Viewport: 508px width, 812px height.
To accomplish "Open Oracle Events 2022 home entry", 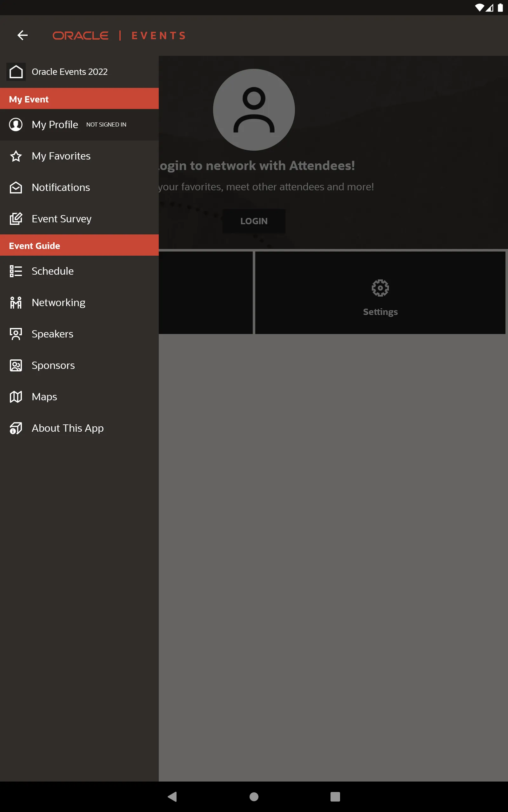I will (79, 72).
